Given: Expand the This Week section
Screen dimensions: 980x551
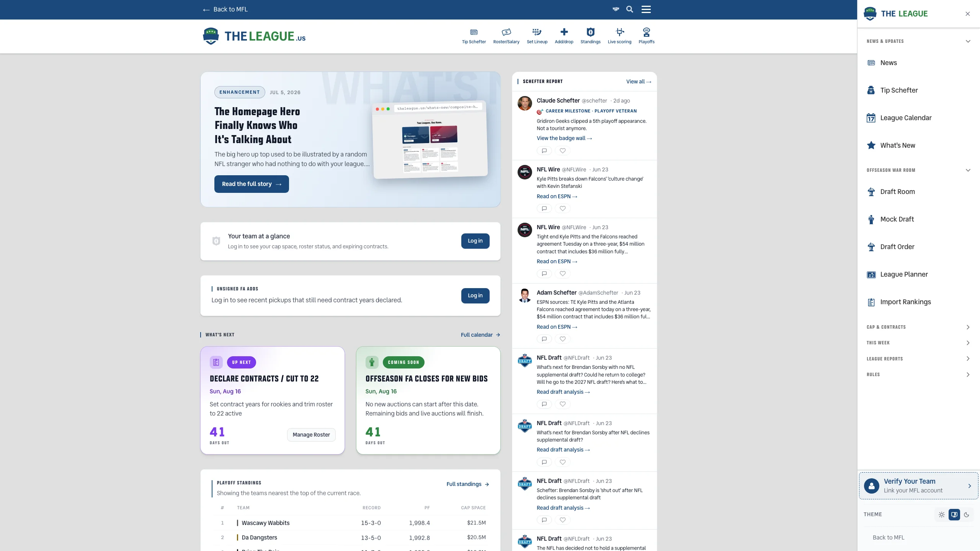Looking at the screenshot, I should click(x=918, y=343).
